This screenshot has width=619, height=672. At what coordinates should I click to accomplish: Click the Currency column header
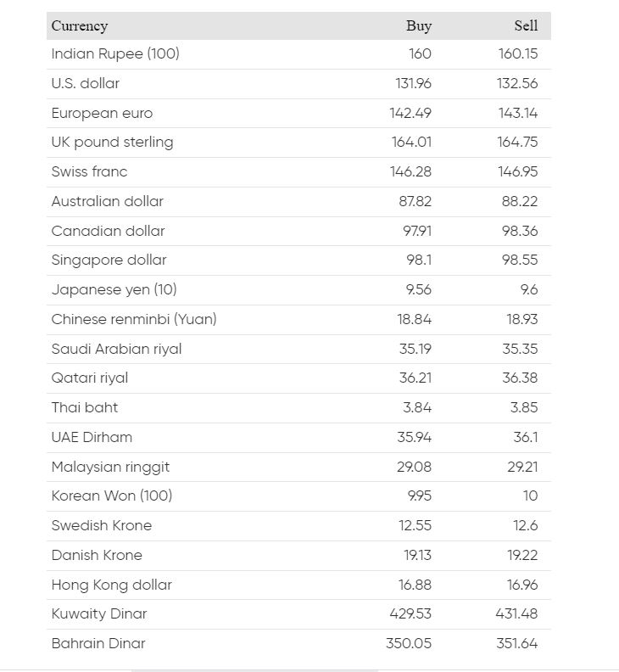click(80, 25)
